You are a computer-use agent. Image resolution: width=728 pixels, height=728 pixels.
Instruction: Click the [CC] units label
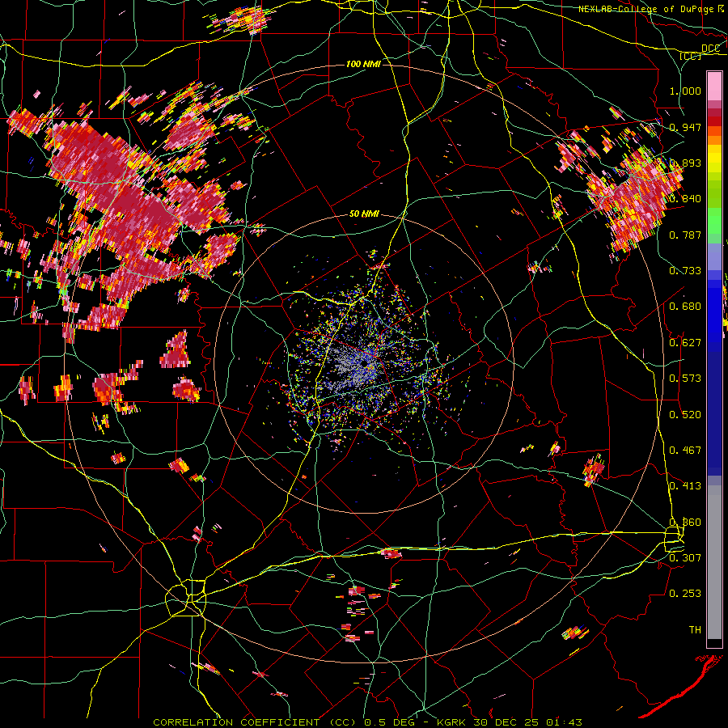(x=690, y=56)
